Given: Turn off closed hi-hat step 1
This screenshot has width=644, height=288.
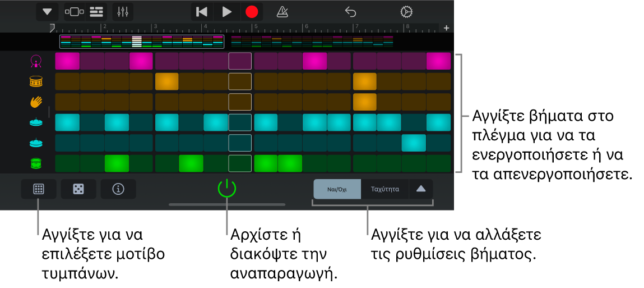Looking at the screenshot, I should (67, 122).
